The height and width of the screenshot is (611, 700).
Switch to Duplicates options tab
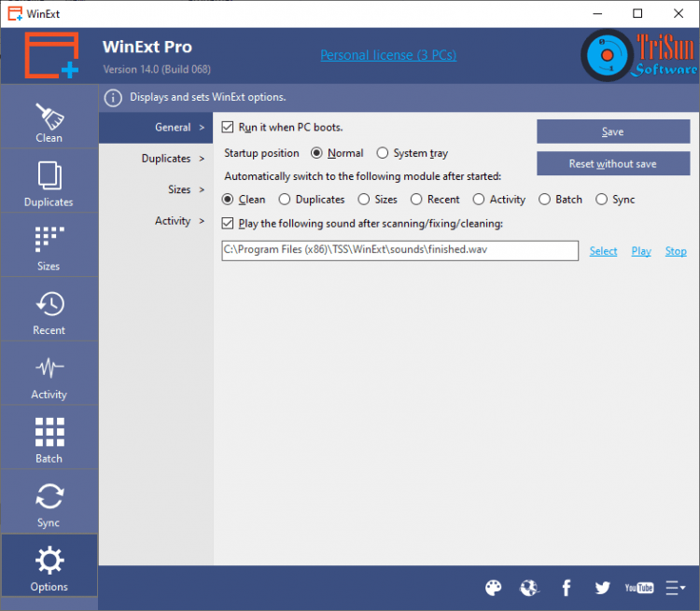[156, 159]
